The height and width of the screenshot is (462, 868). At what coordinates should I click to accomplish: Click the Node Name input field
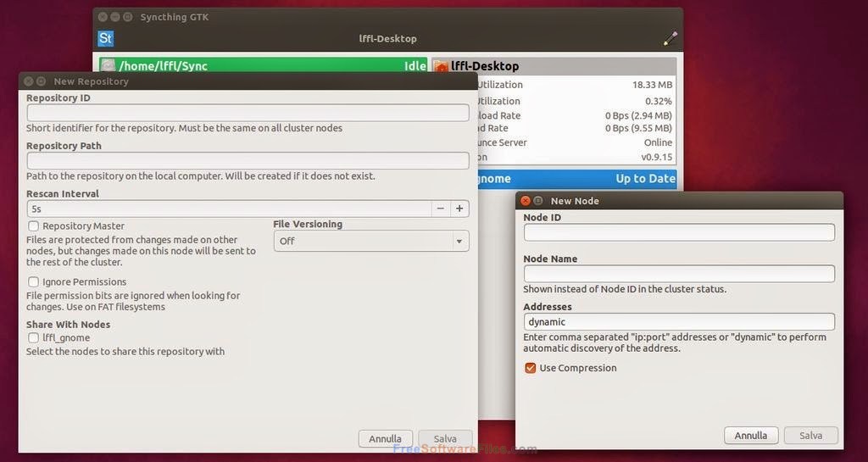tap(679, 273)
